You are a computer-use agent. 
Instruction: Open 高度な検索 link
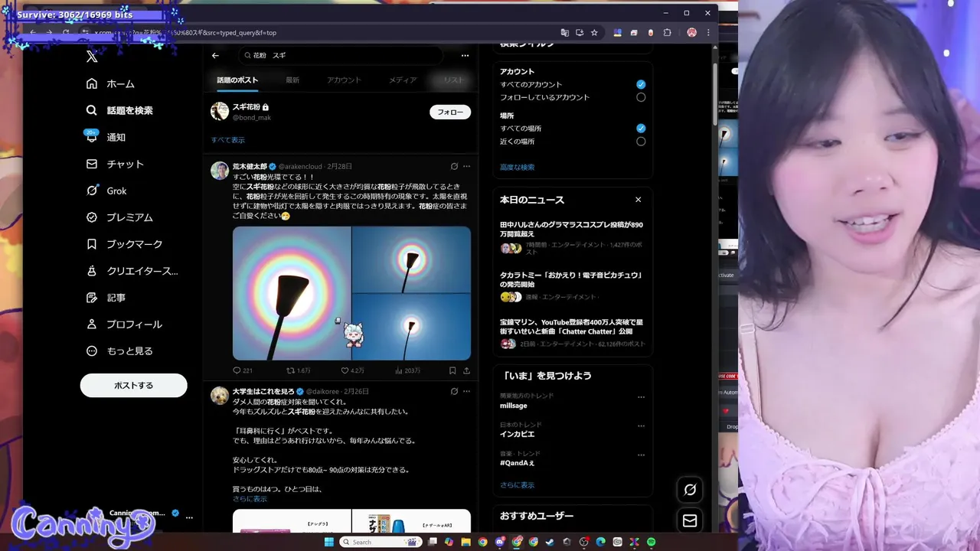tap(517, 167)
